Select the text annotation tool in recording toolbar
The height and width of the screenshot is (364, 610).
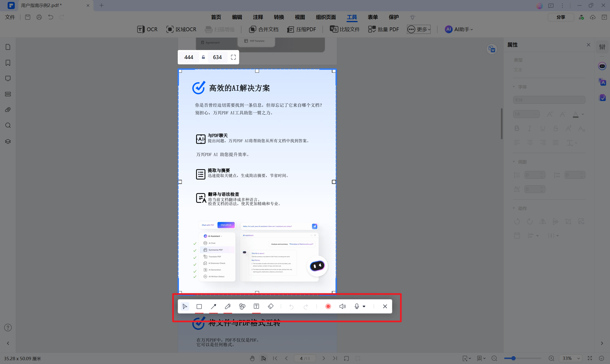pyautogui.click(x=256, y=306)
